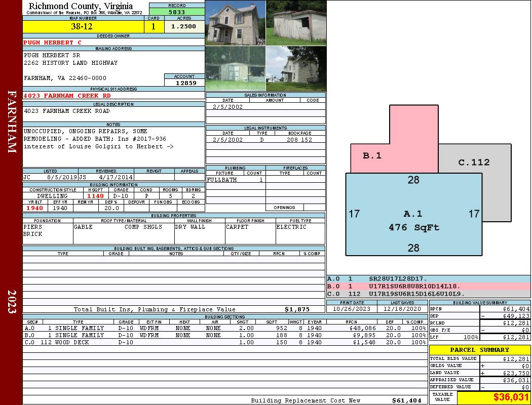
Task: Select RPCN value $61,404 in building value summary
Action: (516, 309)
